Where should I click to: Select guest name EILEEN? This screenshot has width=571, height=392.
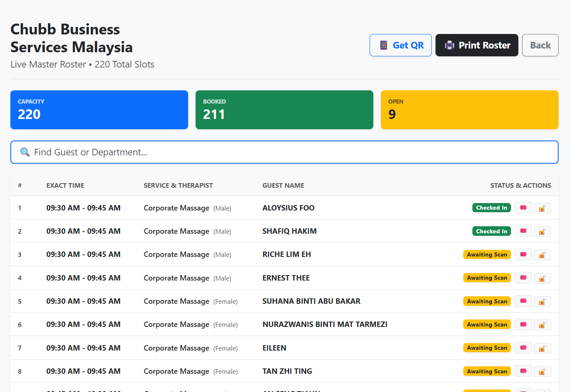[274, 348]
